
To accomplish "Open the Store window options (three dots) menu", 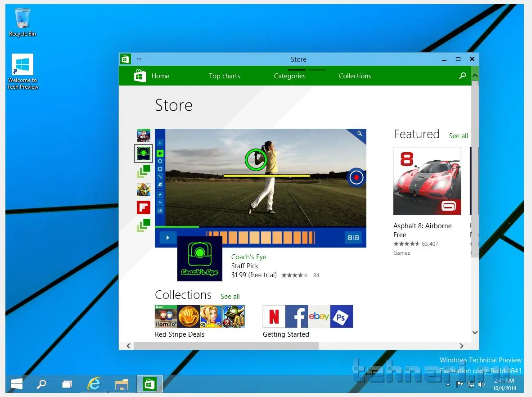I will (139, 59).
